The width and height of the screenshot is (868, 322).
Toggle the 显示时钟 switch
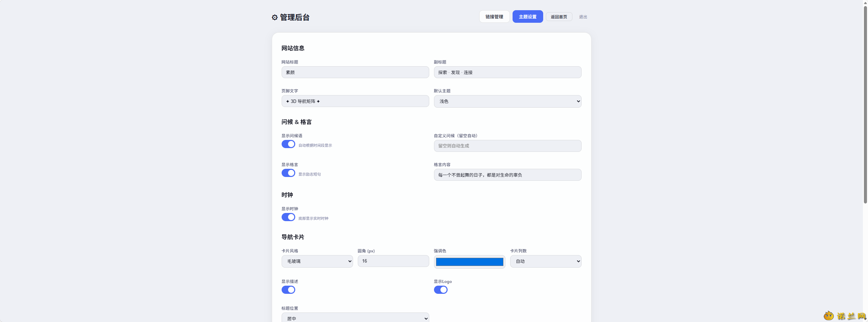288,217
